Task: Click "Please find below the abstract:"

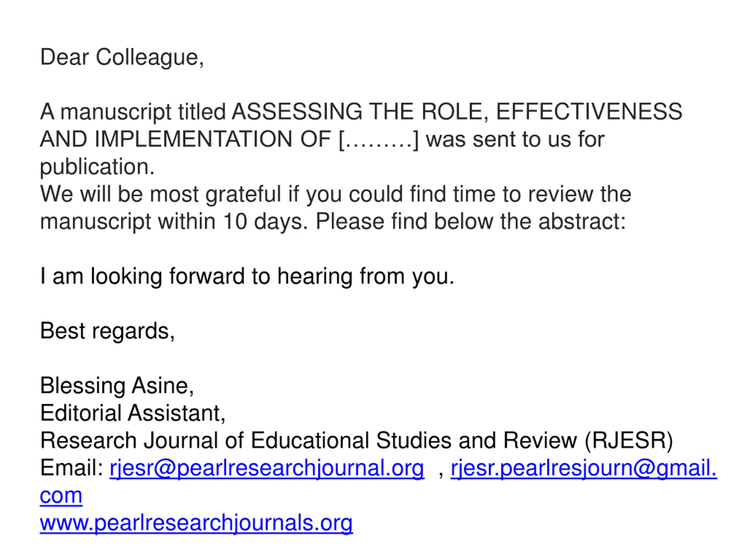Action: pos(471,222)
